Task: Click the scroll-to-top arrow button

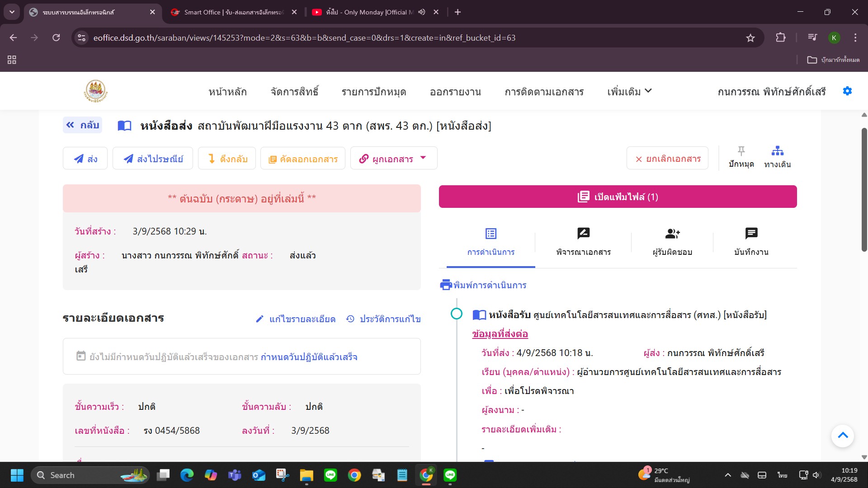Action: point(842,436)
